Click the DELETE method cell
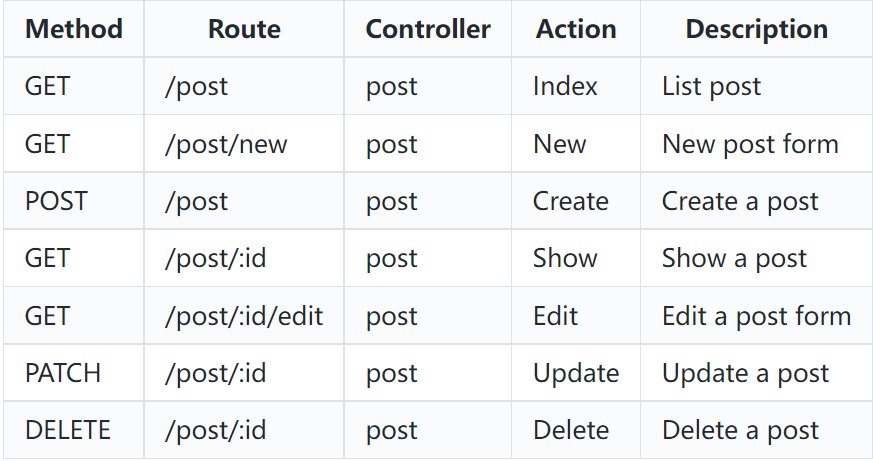The width and height of the screenshot is (873, 461). pos(74,430)
